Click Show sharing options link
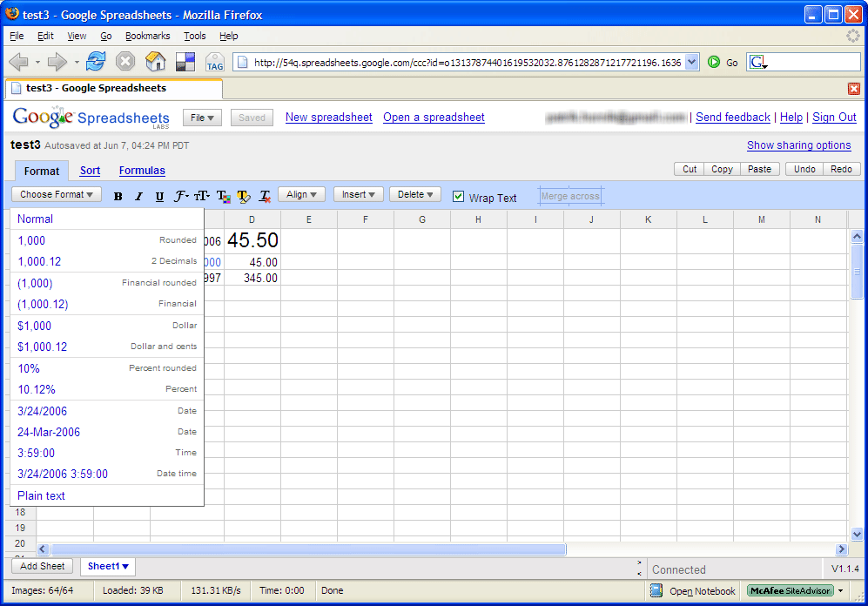This screenshot has width=868, height=606. tap(799, 145)
